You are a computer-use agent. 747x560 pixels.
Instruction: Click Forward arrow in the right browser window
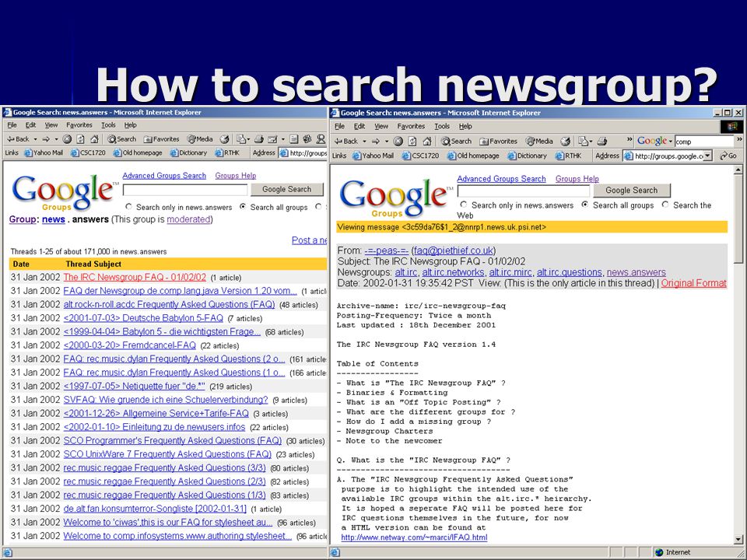point(377,141)
